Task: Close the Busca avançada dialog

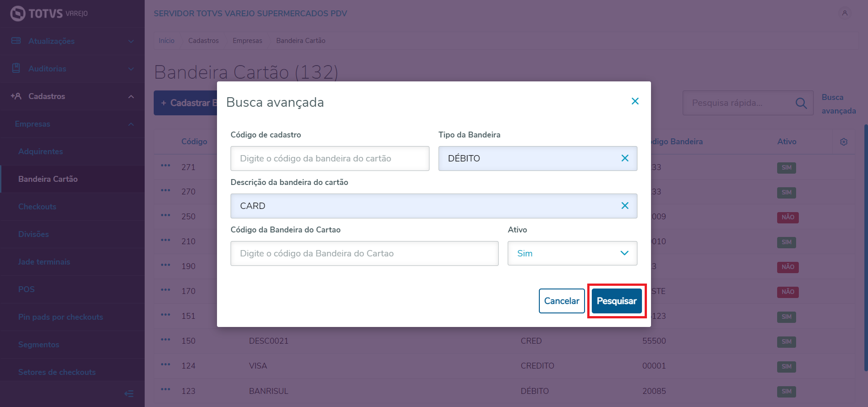Action: tap(635, 101)
